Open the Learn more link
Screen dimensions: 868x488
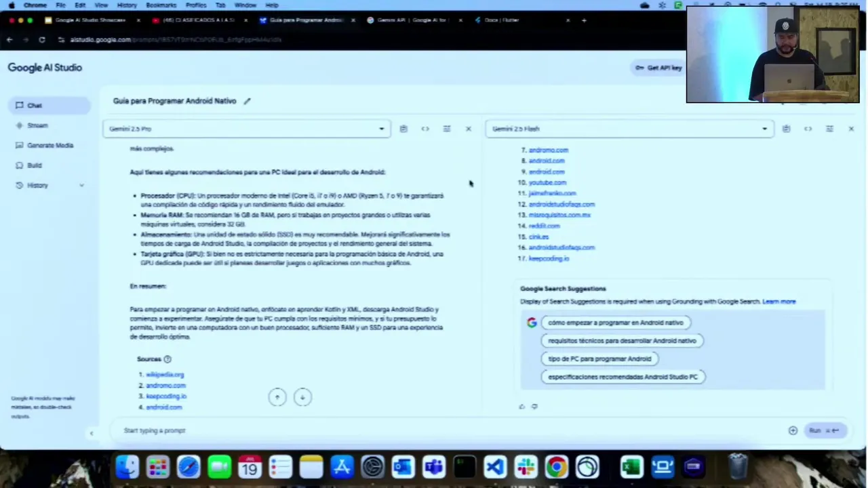tap(779, 302)
